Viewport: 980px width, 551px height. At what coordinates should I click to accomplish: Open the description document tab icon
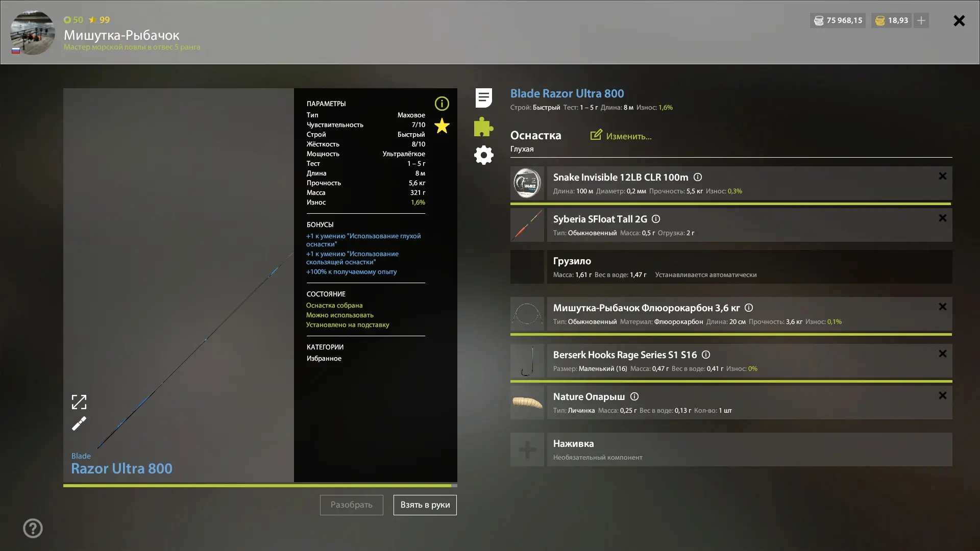point(483,97)
